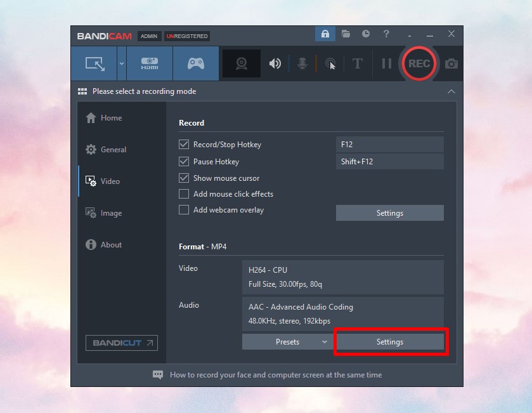
Task: Enable Add webcam overlay checkbox
Action: 184,210
